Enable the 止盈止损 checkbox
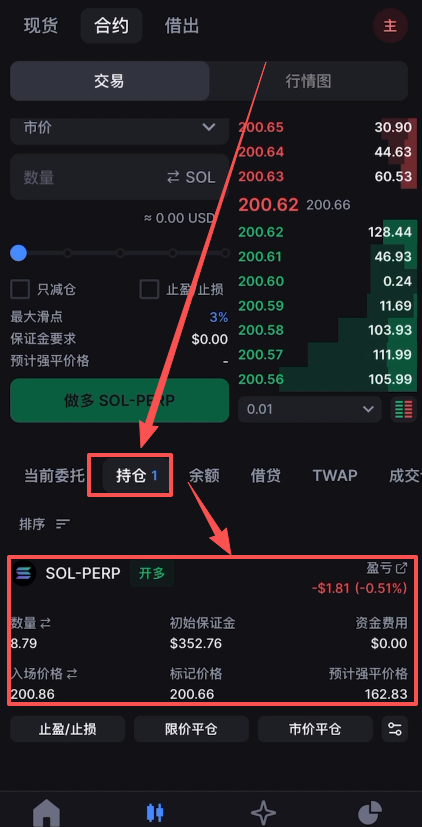This screenshot has height=827, width=422. point(149,289)
